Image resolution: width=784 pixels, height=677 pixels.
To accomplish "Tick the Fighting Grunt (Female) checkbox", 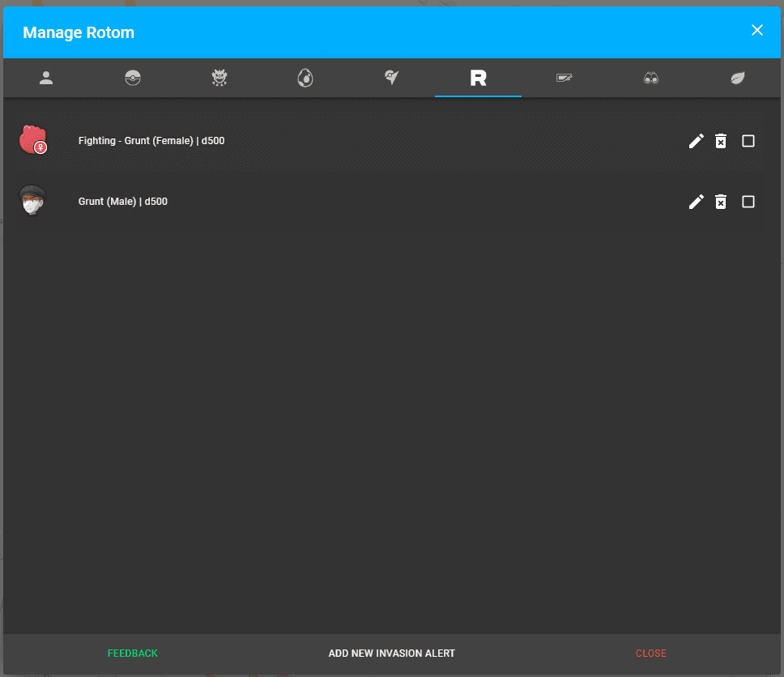I will pos(748,142).
